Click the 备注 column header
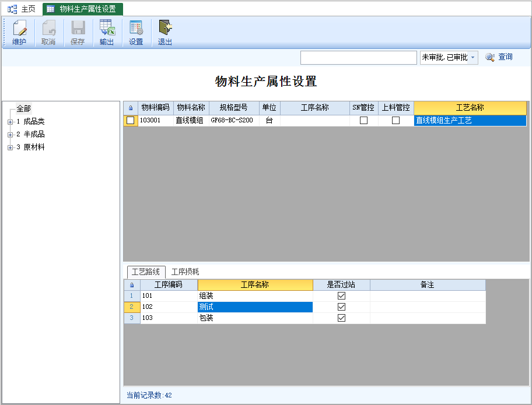 (x=428, y=285)
